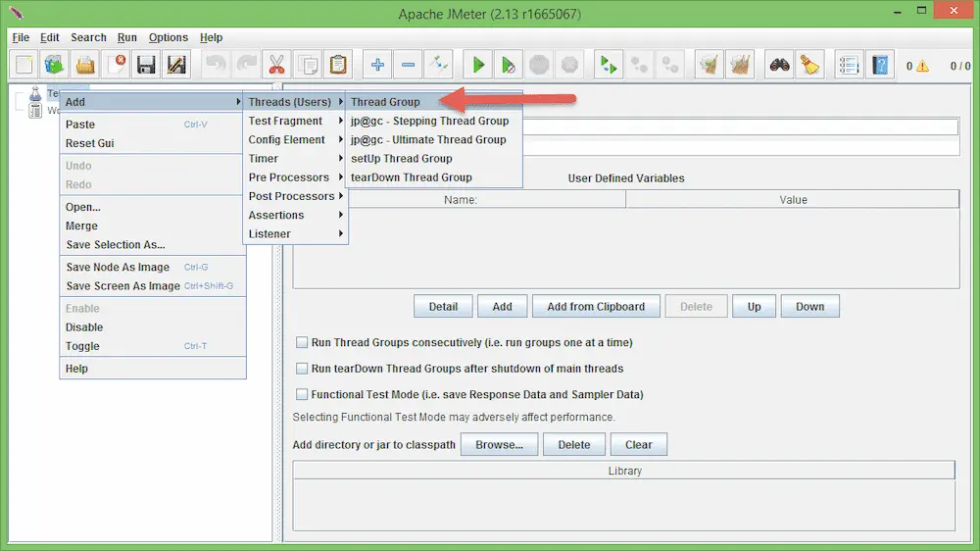Expand the Pre Processors submenu
Image resolution: width=980 pixels, height=551 pixels.
296,177
